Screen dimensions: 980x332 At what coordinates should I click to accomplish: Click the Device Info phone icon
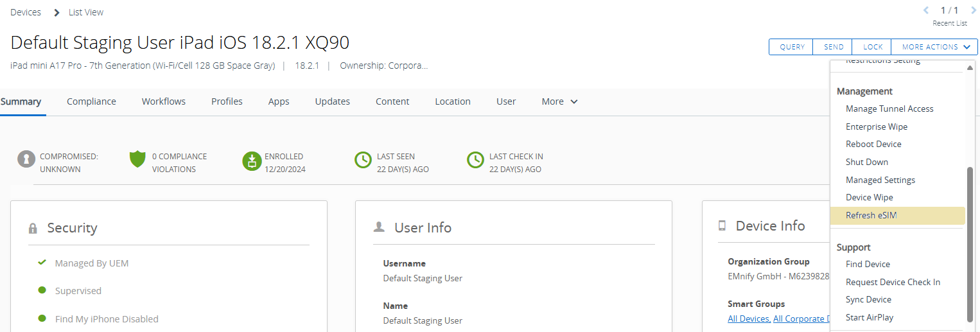(722, 226)
